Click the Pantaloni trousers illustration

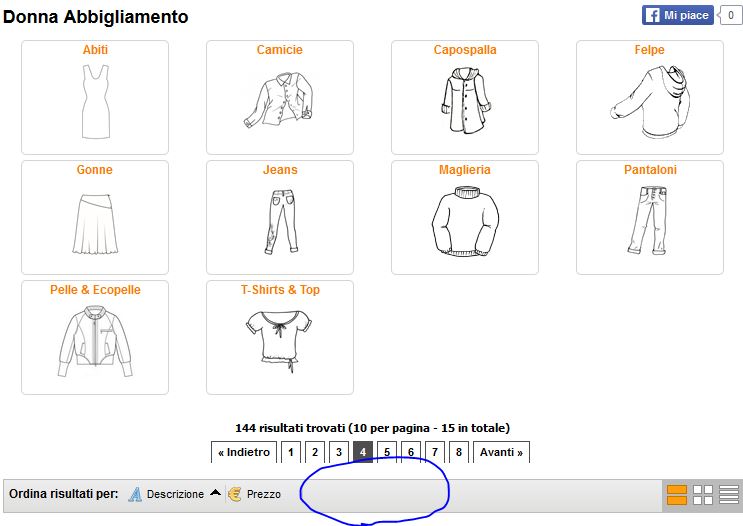647,220
